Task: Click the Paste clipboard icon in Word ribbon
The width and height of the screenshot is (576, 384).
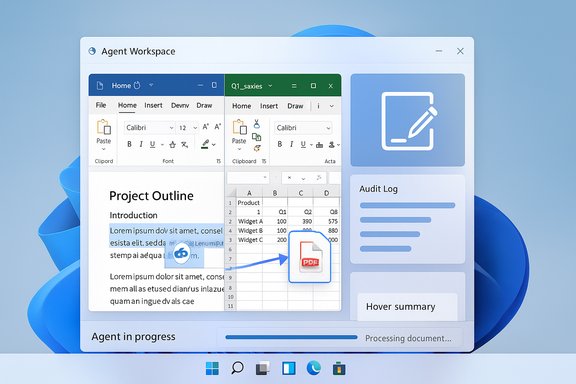Action: (104, 127)
